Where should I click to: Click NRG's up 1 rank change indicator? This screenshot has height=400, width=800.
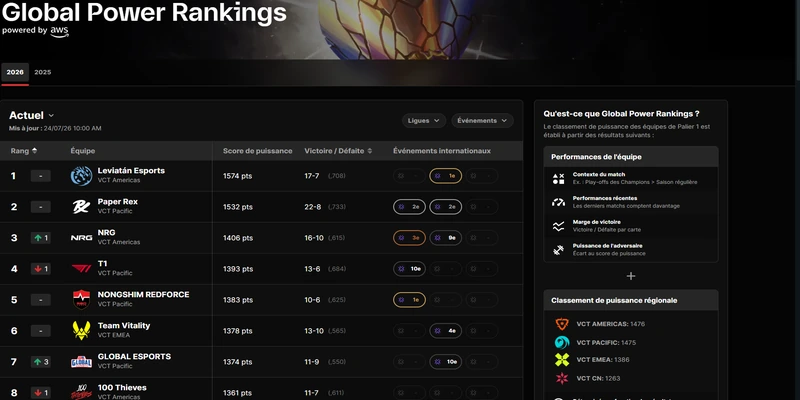[x=41, y=238]
